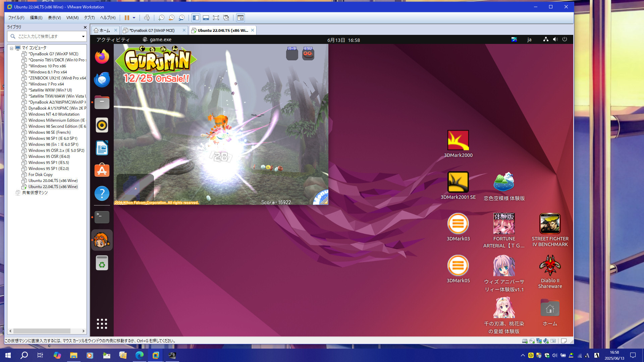Close the Ubuntu 22.04LTS tab

[253, 30]
